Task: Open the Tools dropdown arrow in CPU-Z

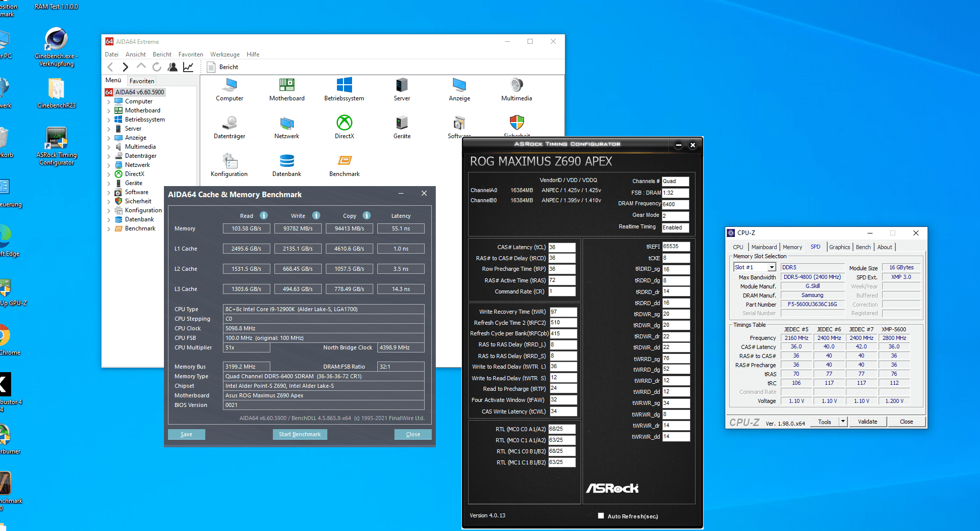Action: pyautogui.click(x=843, y=422)
